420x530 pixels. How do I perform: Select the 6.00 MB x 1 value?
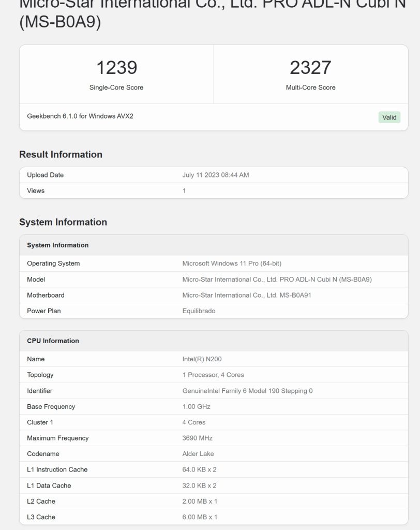200,517
